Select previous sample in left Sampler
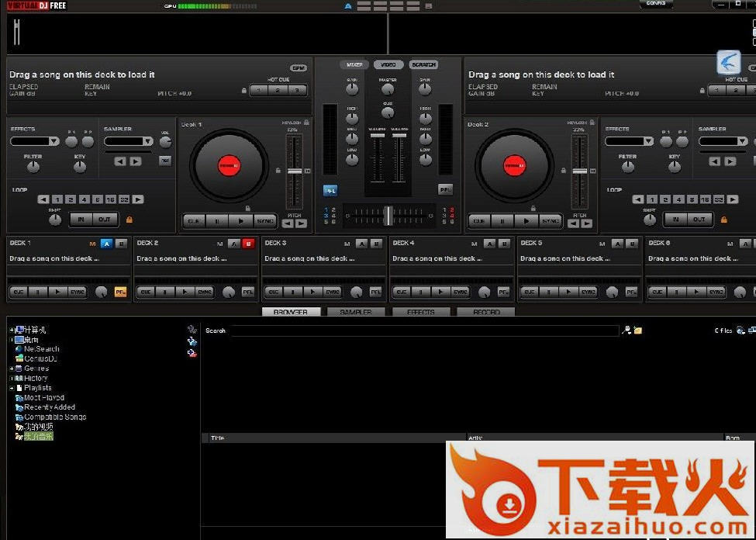 click(120, 161)
